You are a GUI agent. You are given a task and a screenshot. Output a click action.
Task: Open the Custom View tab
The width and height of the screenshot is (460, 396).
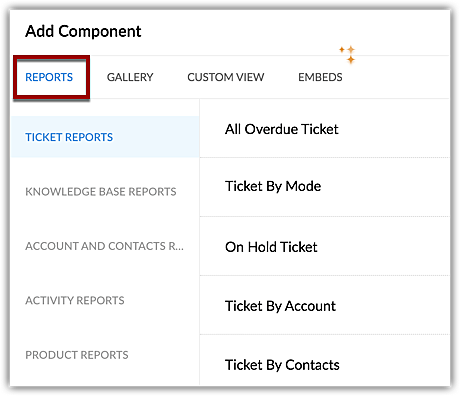point(226,77)
